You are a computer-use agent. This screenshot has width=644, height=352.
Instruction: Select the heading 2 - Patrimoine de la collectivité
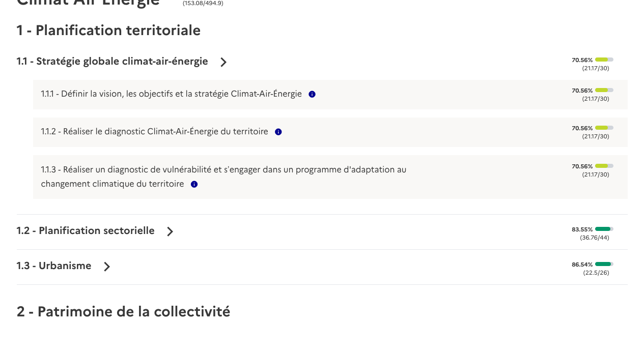(x=123, y=311)
